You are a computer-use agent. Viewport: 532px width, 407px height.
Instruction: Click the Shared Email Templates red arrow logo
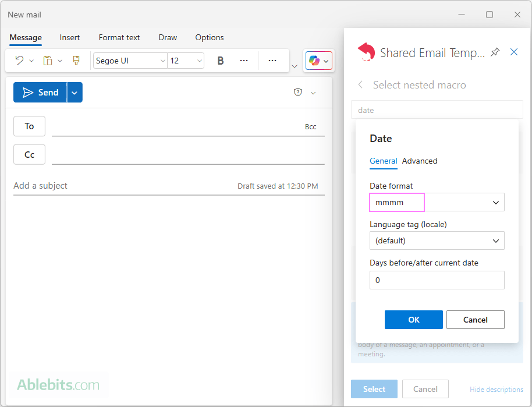point(367,52)
